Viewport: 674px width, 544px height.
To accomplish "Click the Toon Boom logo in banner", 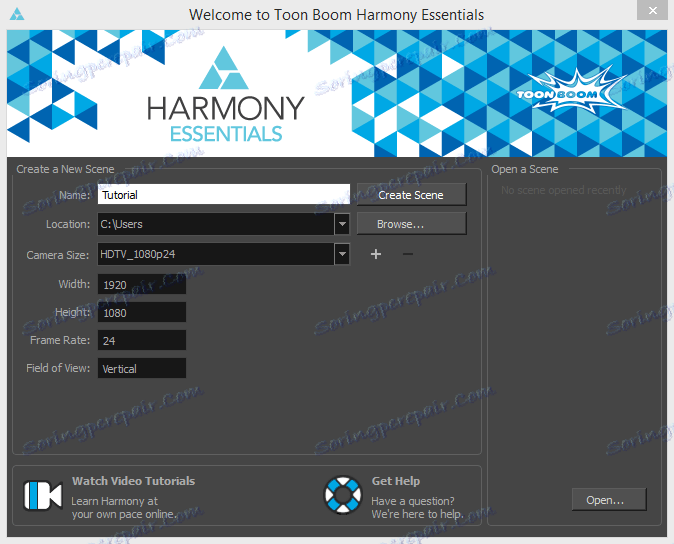I will tap(570, 91).
